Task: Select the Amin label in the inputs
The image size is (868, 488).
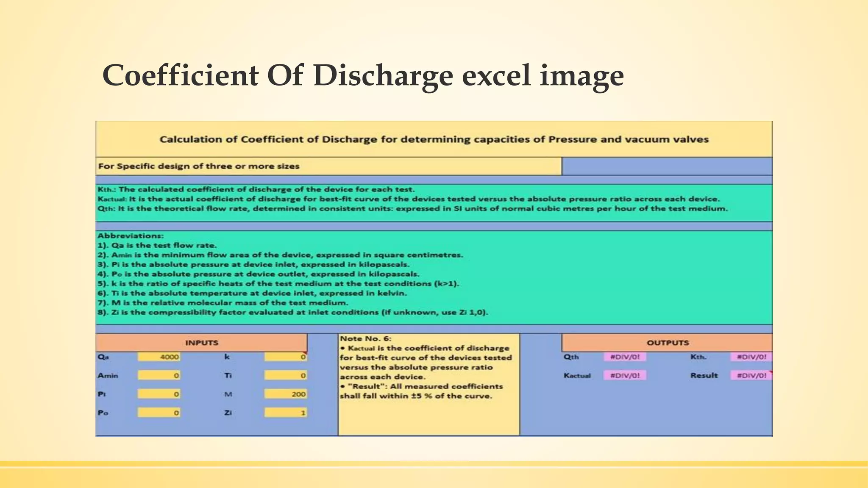Action: click(108, 376)
